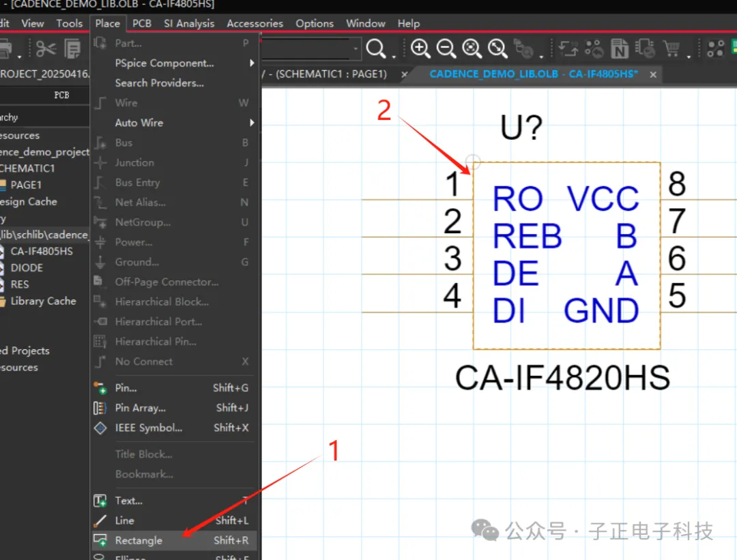The image size is (737, 560).
Task: Choose Search Providers menu entry
Action: (160, 83)
